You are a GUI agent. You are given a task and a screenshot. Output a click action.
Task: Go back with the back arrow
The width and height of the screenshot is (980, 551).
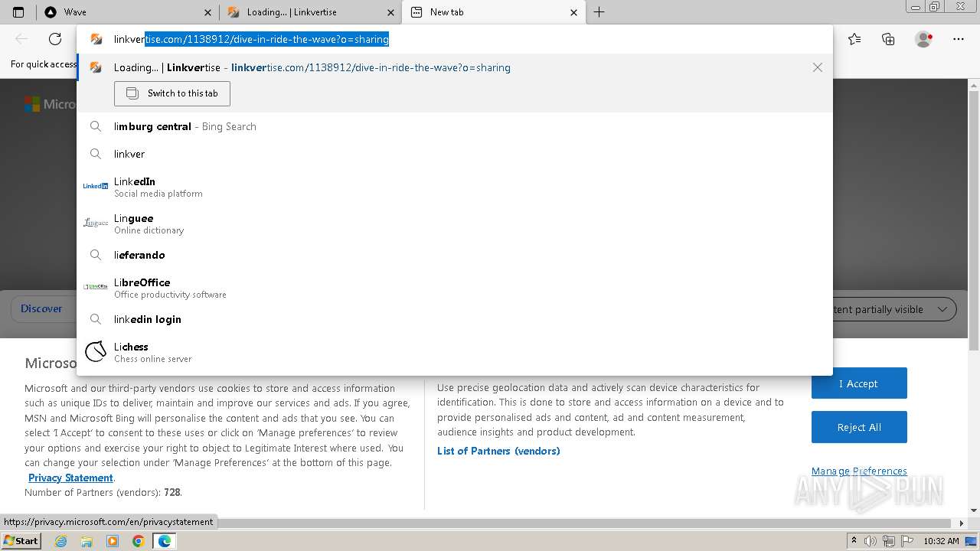click(21, 39)
